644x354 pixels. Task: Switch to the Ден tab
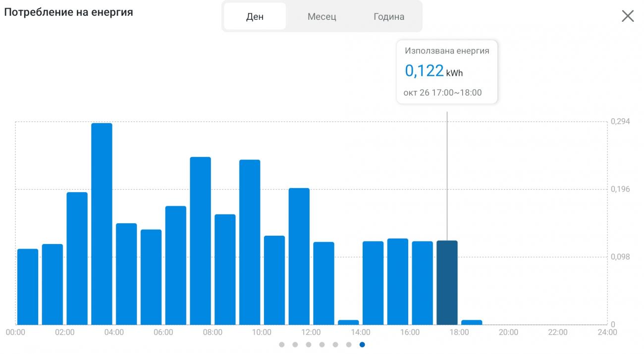click(x=255, y=16)
